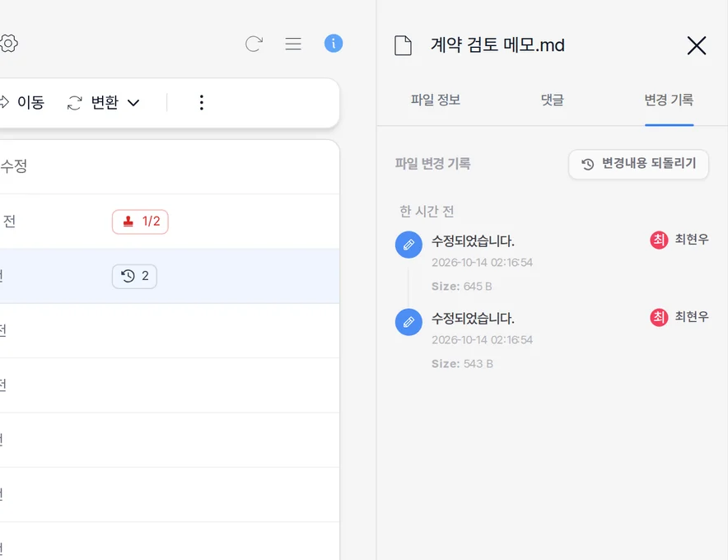Click 최현우 name on the 645 B entry
The image size is (728, 560).
[x=691, y=240]
